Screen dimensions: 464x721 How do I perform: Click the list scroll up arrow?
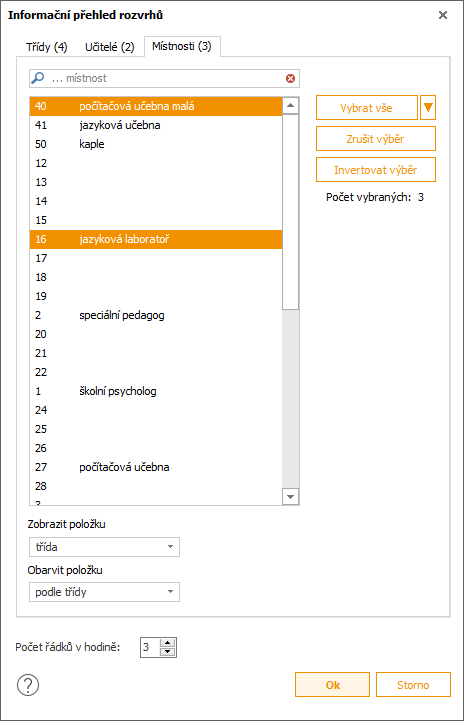[x=290, y=105]
